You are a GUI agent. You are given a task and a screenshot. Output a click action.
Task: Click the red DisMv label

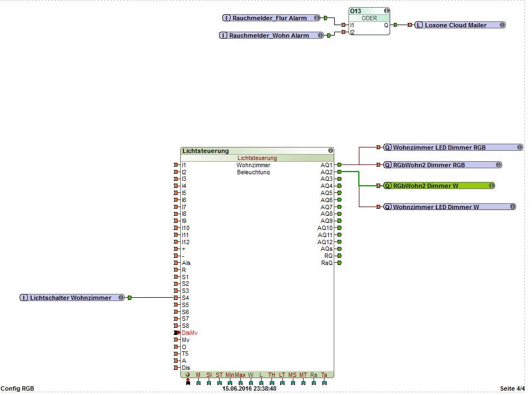(x=190, y=333)
